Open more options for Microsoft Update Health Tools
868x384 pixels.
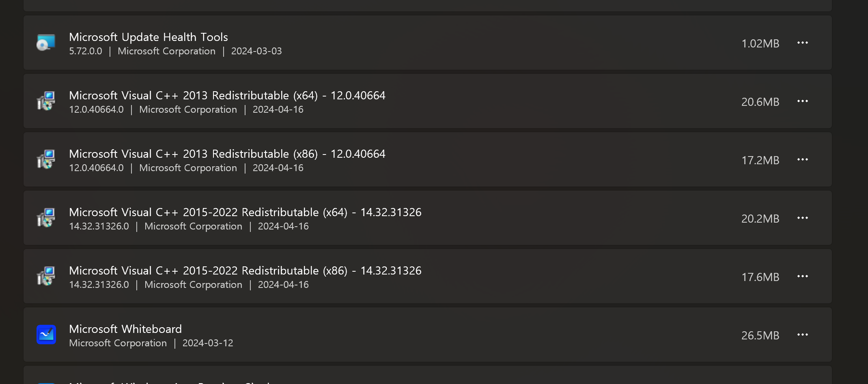click(x=802, y=43)
